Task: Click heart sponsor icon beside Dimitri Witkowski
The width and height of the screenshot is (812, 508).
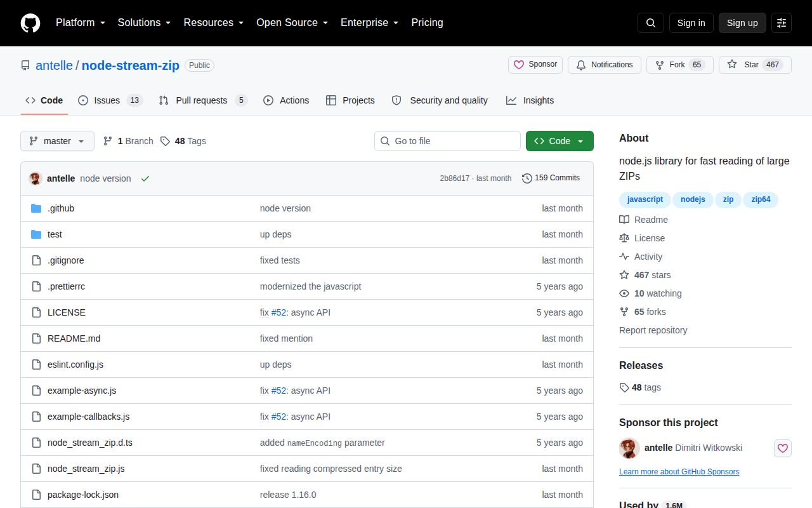Action: [783, 448]
